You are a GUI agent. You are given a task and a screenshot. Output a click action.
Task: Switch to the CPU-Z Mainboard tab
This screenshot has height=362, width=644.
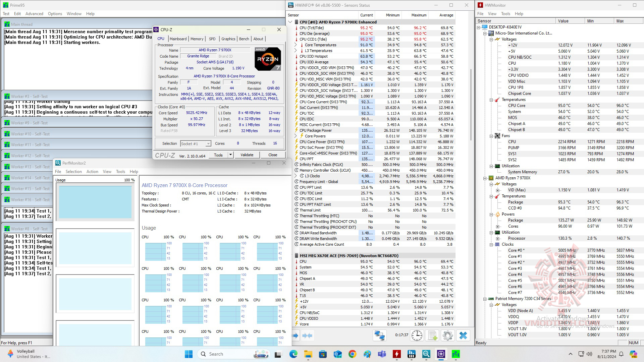pos(178,39)
